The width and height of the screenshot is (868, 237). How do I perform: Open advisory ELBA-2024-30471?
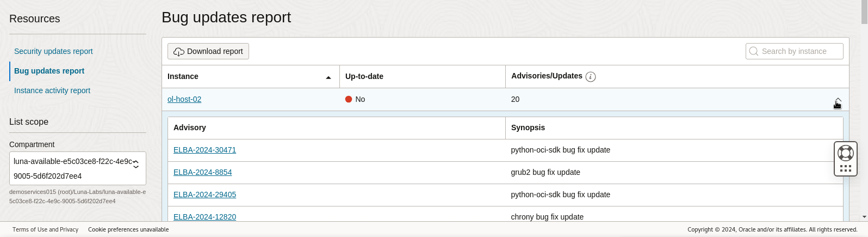[x=204, y=150]
